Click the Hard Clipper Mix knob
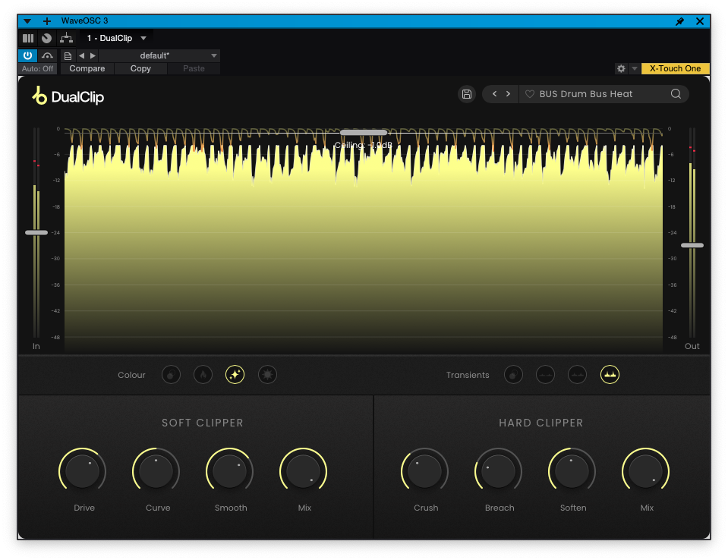728x560 pixels. (x=645, y=470)
